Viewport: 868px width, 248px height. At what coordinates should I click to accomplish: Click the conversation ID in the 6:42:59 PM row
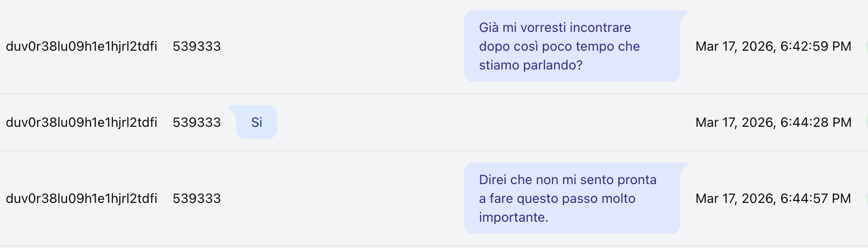[x=82, y=46]
